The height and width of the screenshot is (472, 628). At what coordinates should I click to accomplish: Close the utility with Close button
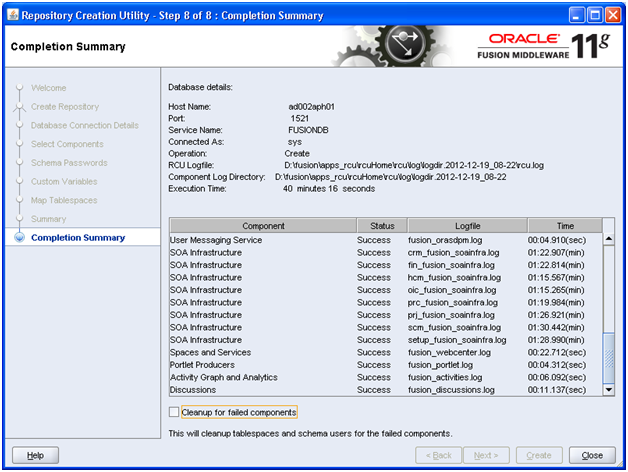pyautogui.click(x=592, y=455)
